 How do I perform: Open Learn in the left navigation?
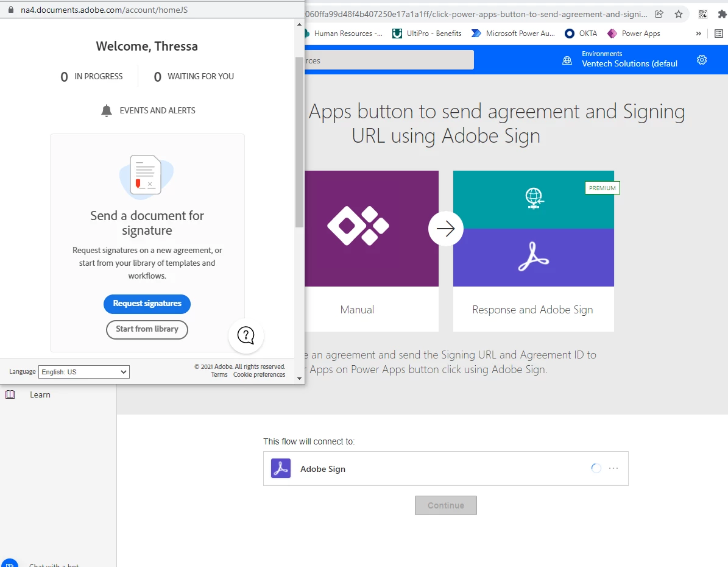[40, 394]
